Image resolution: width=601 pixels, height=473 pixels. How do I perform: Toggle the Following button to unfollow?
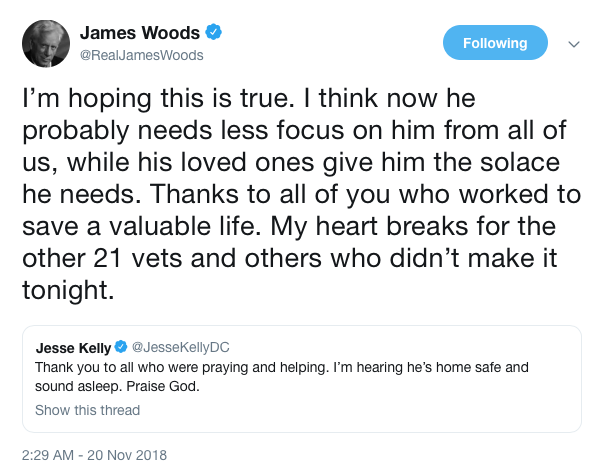(x=495, y=43)
